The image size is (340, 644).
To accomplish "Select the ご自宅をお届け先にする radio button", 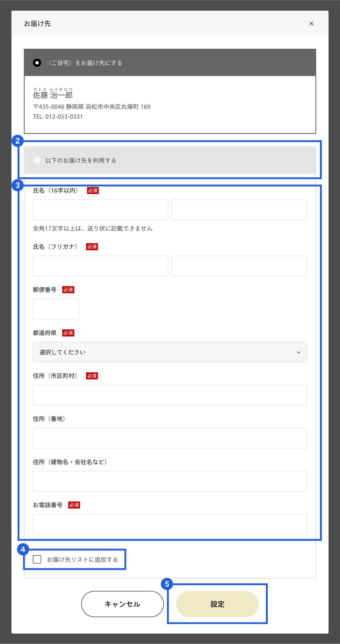I will [37, 63].
